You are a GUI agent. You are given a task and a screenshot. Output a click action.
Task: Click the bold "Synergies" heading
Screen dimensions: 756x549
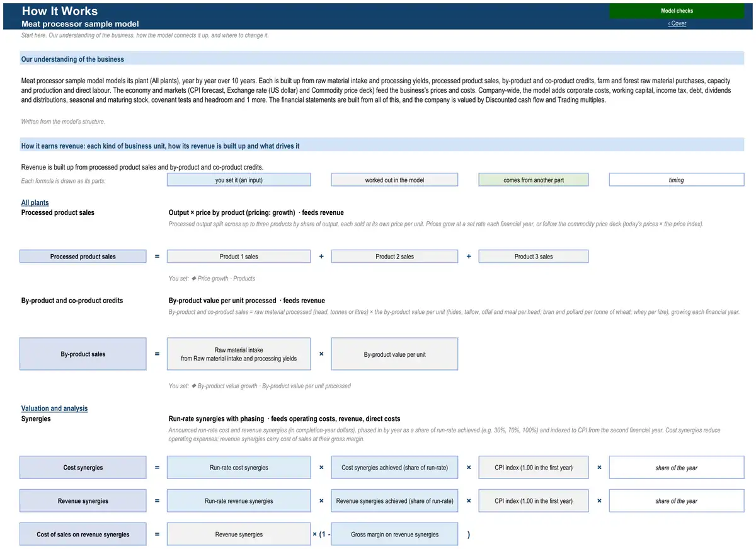(36, 419)
